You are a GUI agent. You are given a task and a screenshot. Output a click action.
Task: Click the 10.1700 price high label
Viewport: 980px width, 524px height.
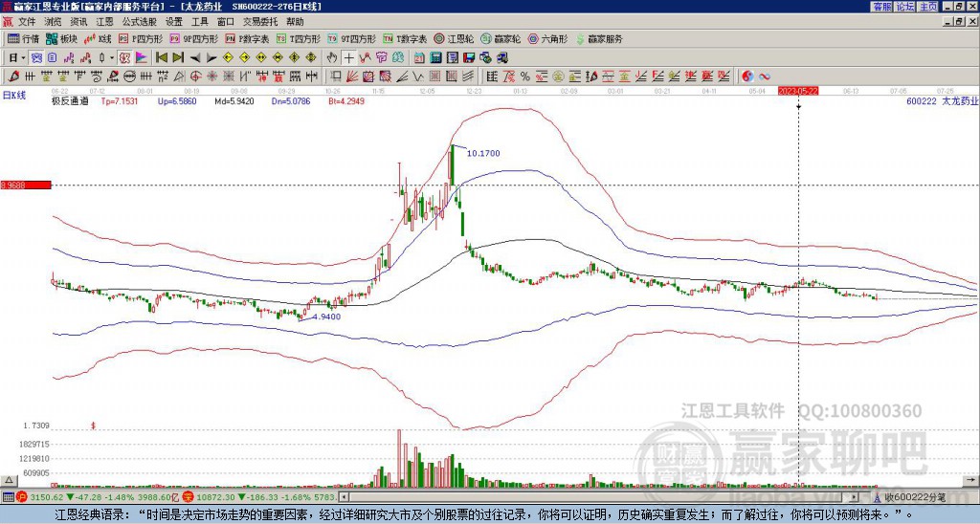(483, 153)
